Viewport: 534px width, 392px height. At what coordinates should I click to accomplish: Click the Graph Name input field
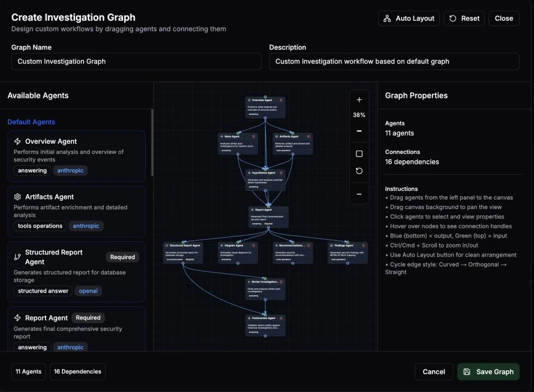136,61
